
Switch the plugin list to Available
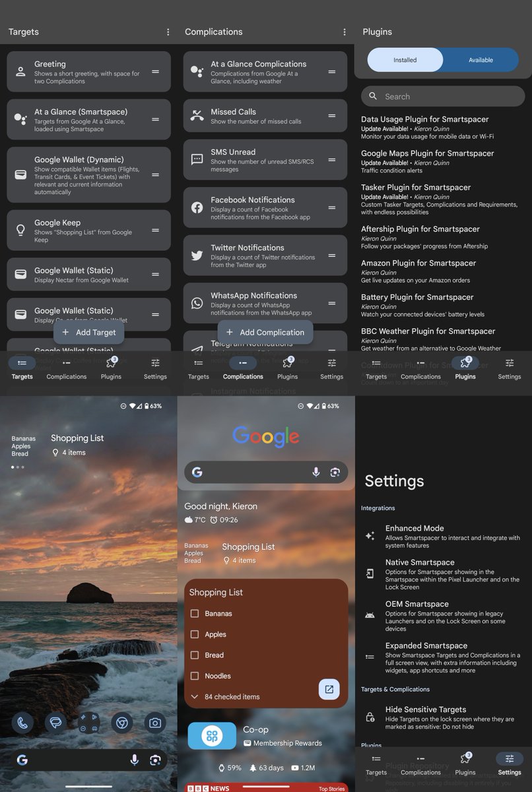pos(481,60)
